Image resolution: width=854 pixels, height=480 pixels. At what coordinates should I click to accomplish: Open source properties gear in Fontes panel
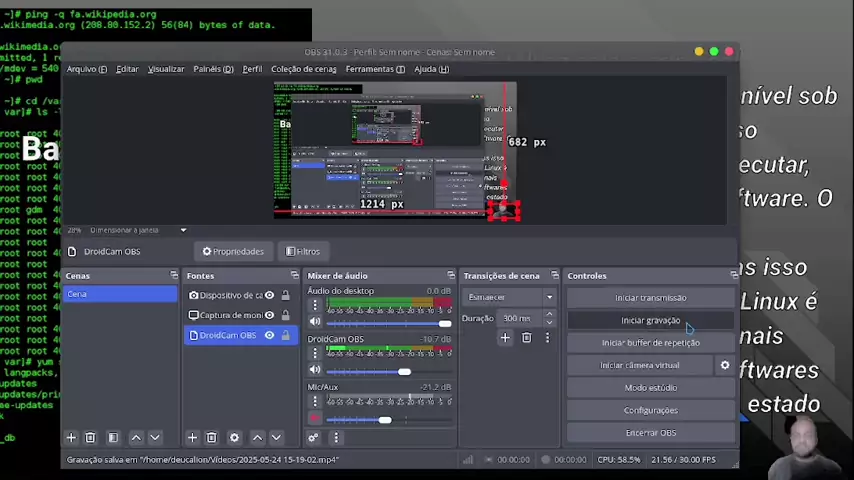point(234,438)
